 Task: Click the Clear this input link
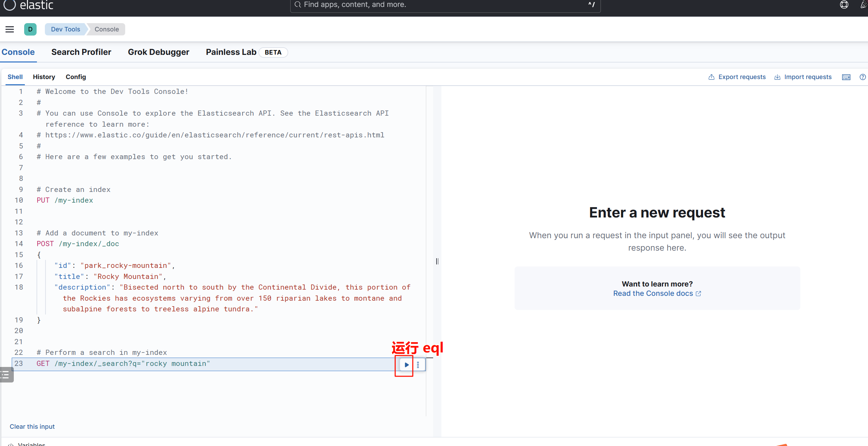coord(32,427)
